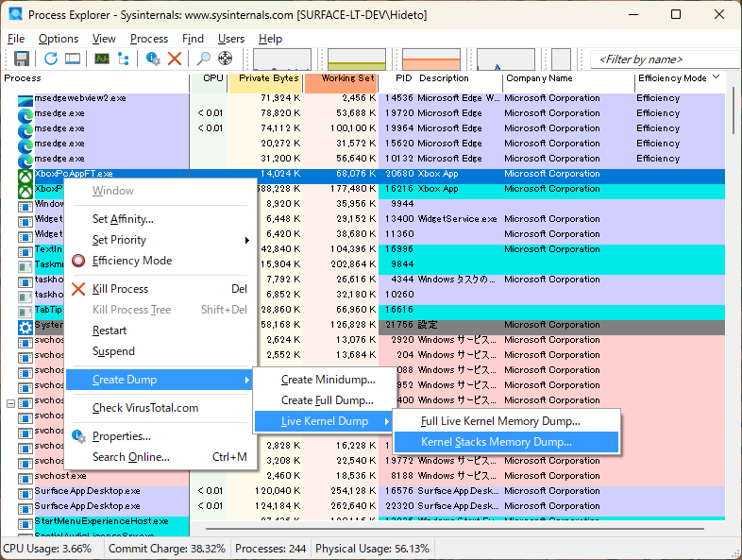The height and width of the screenshot is (560, 742).
Task: Click the red X icon beside Kill Process
Action: 78,289
